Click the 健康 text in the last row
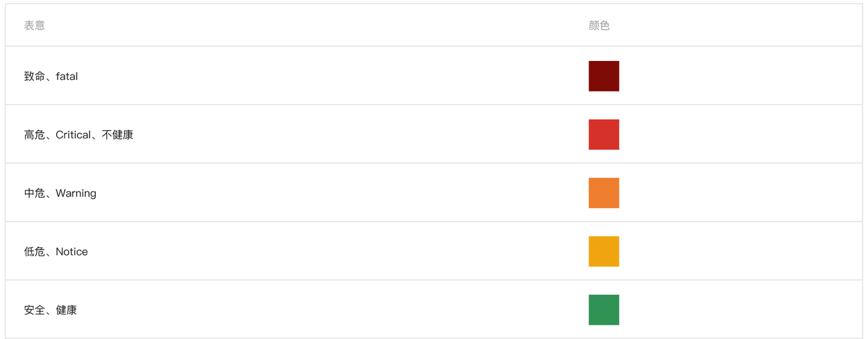868x339 pixels. (66, 310)
